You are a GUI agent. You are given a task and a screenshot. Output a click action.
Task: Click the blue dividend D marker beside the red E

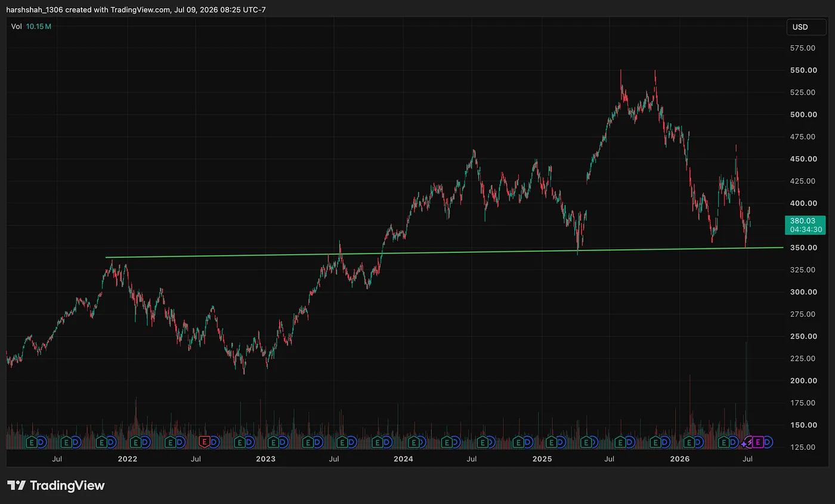click(214, 443)
